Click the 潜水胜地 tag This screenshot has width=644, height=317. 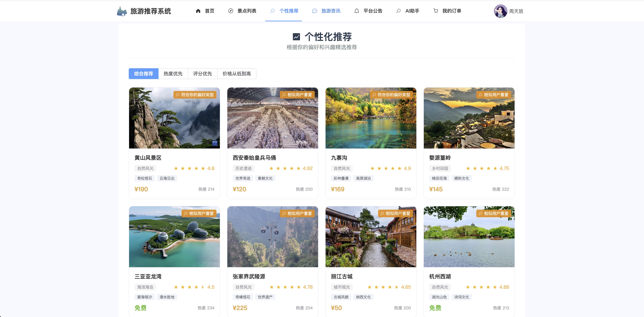[x=167, y=297]
